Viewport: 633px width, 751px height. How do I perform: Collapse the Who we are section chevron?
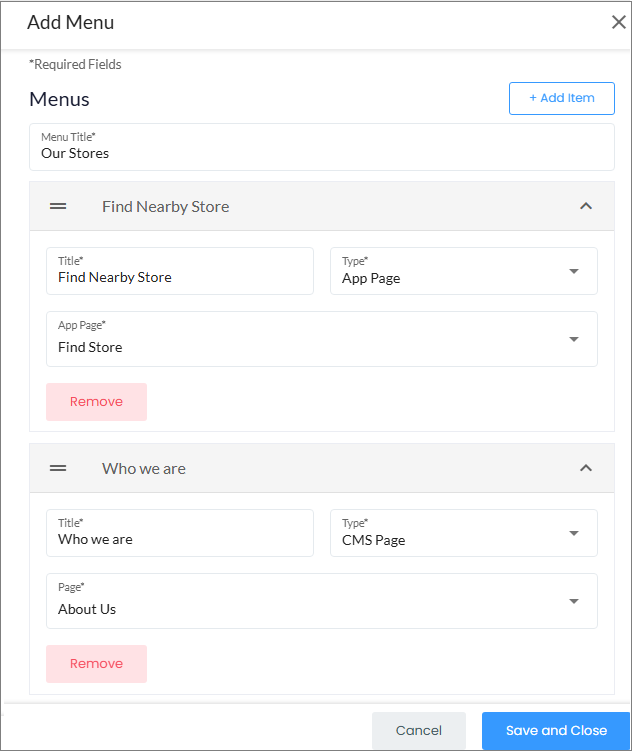pyautogui.click(x=586, y=468)
